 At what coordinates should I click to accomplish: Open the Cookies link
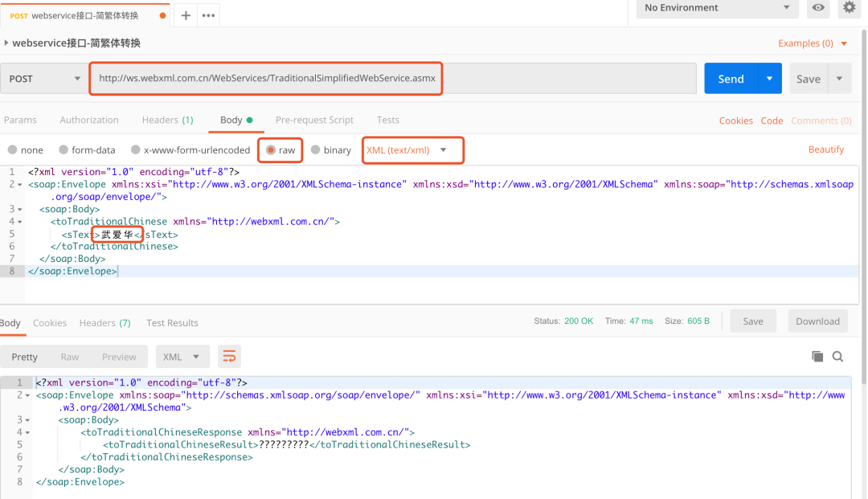click(x=735, y=121)
